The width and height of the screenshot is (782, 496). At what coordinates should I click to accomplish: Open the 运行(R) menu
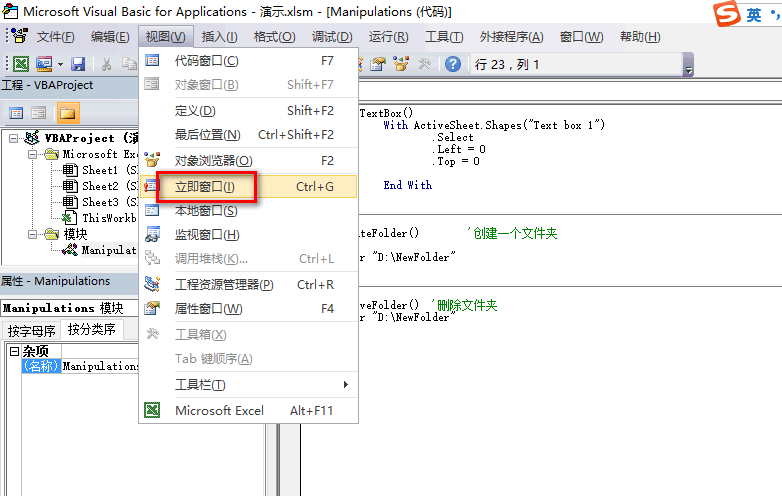(x=389, y=37)
